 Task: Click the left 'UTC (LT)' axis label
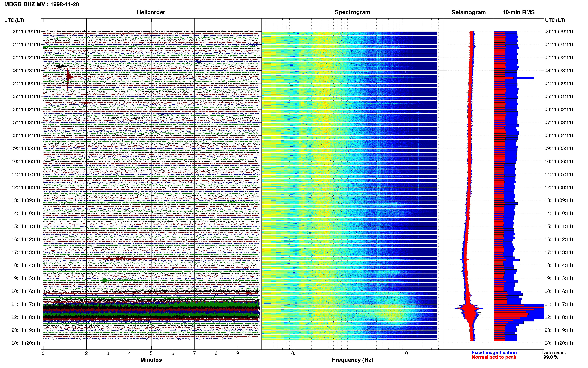click(14, 20)
